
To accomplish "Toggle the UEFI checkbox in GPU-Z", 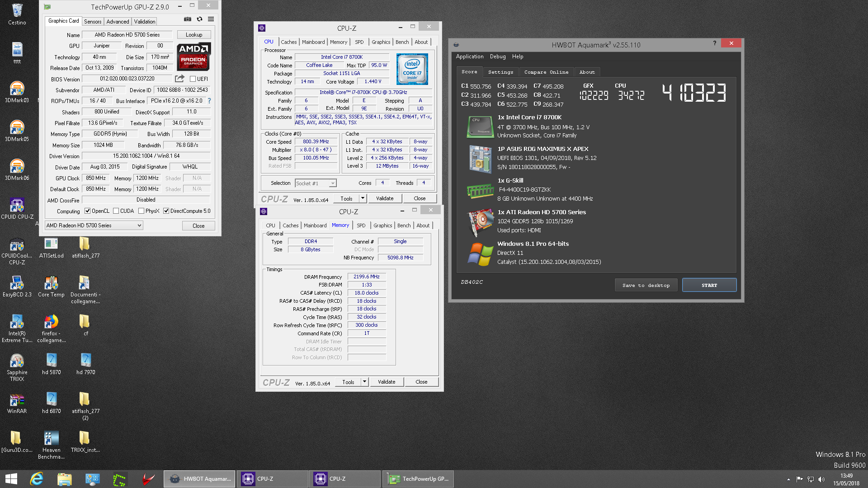I will point(193,79).
